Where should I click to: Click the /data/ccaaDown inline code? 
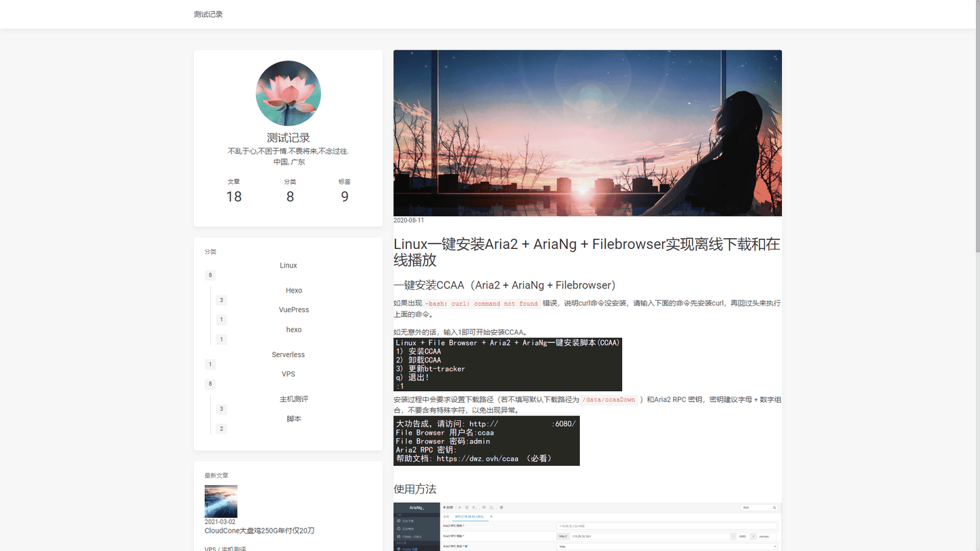click(x=609, y=400)
